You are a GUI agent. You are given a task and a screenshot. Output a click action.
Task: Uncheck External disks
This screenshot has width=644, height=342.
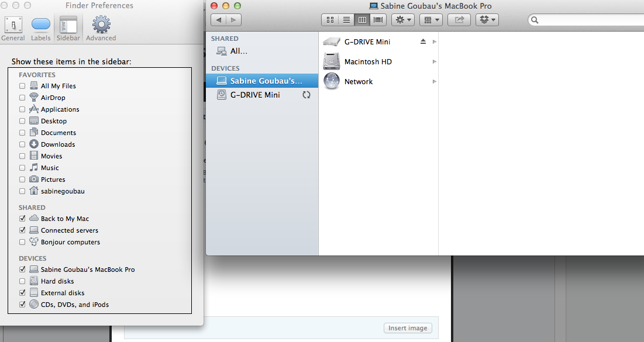click(22, 293)
